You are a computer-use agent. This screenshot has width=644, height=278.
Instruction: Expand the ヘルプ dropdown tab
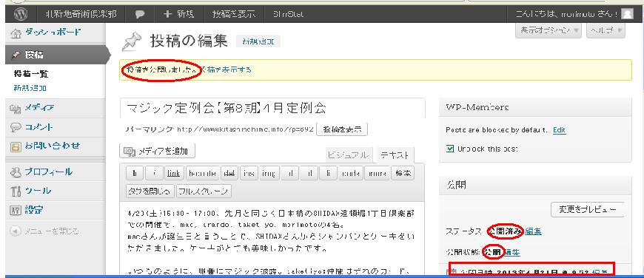[x=606, y=30]
